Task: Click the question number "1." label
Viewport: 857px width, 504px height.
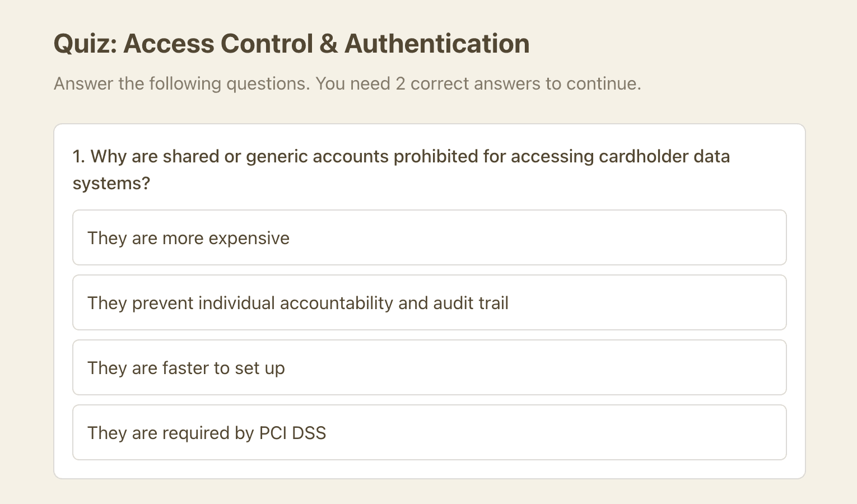Action: tap(79, 156)
